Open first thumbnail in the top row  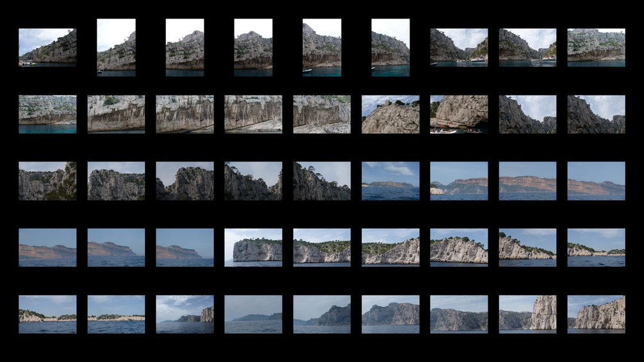click(47, 47)
